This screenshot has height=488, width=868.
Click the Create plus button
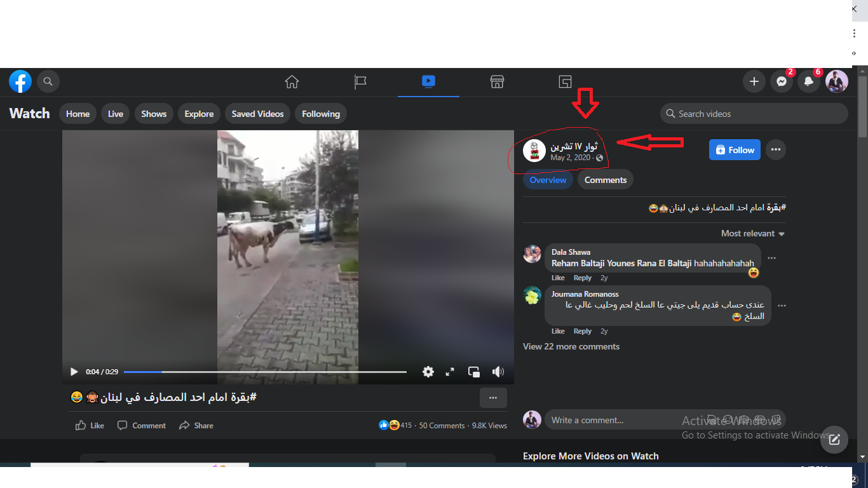pyautogui.click(x=754, y=81)
